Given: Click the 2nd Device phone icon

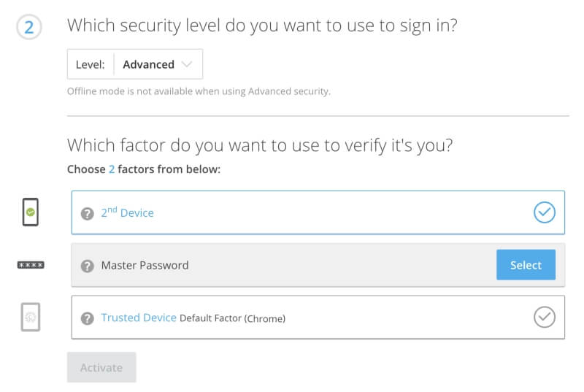Looking at the screenshot, I should [x=31, y=212].
